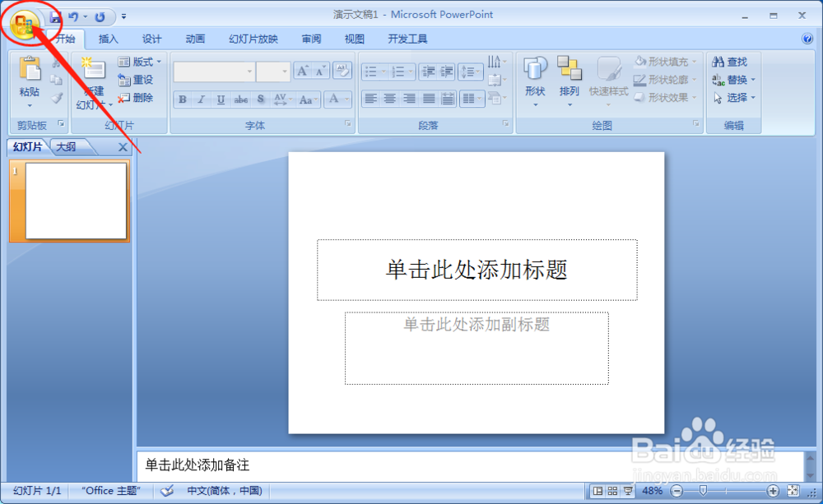The width and height of the screenshot is (823, 504).
Task: Increase the list indent level
Action: 447,72
